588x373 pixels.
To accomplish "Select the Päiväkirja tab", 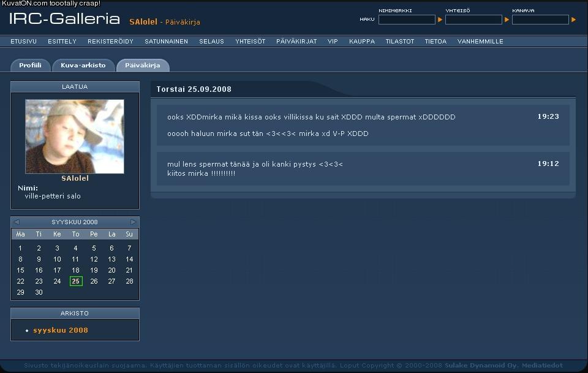I will click(143, 65).
